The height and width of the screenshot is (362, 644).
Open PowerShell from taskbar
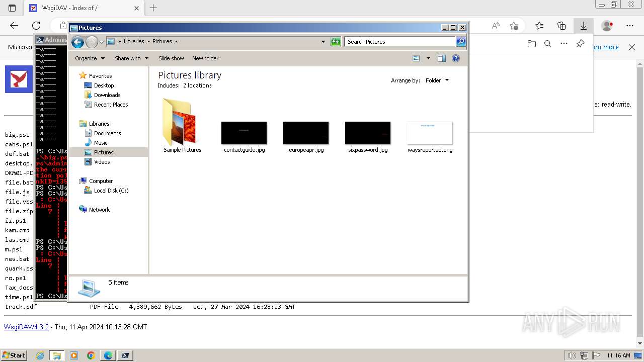coord(125,355)
